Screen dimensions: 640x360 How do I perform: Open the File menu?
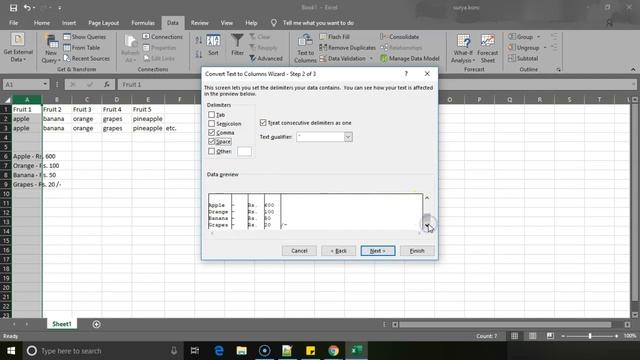tap(13, 23)
